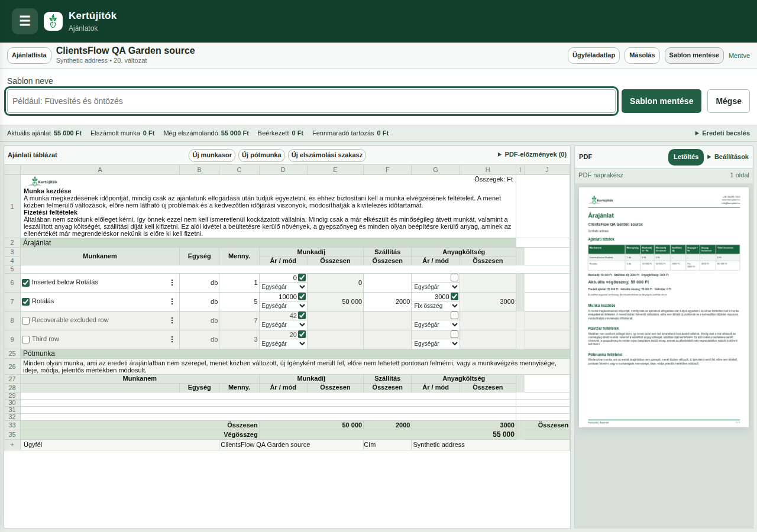Click the Új pótmunka button
This screenshot has height=532, width=757.
[x=261, y=155]
